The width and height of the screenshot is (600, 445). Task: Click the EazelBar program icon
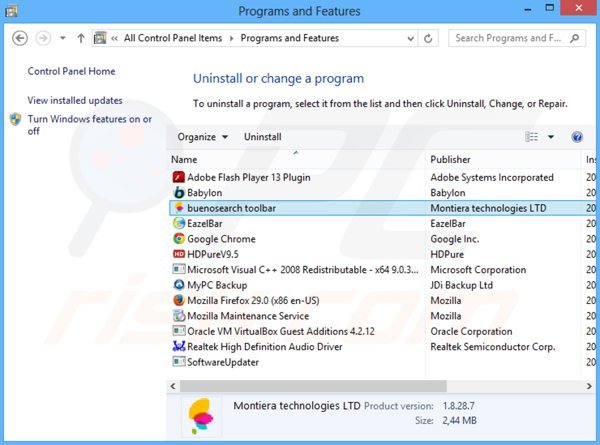pos(179,223)
